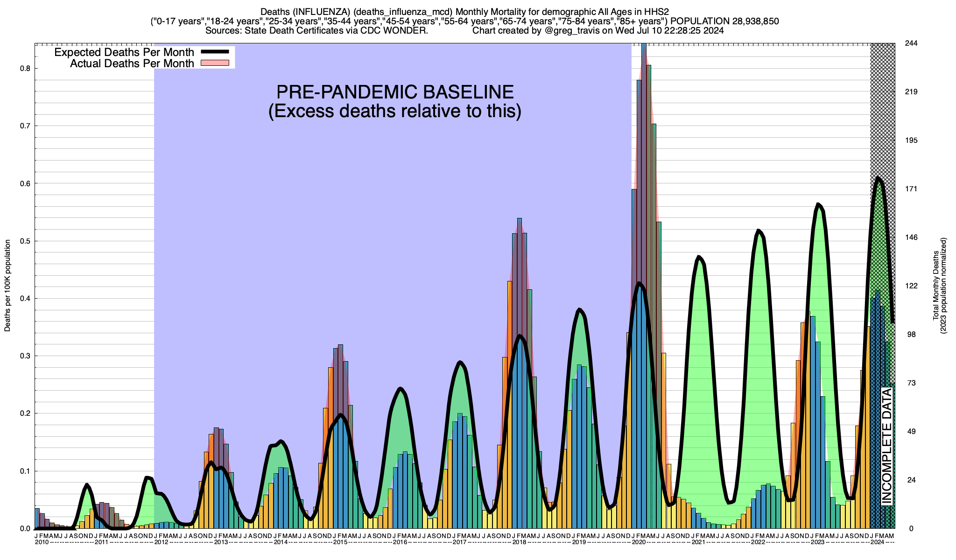Click the INCOMPLETE DATA vertical label
The height and width of the screenshot is (560, 956).
(x=887, y=446)
